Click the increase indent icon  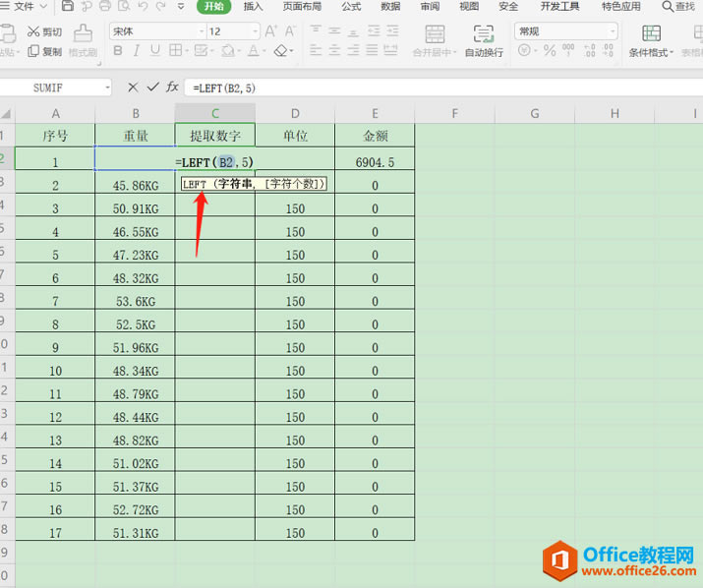coord(392,30)
